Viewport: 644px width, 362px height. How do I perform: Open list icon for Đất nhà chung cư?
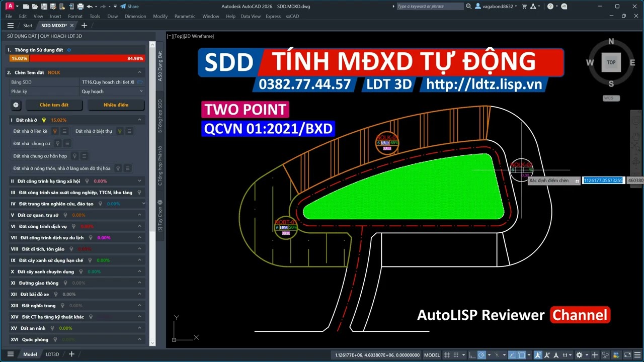pyautogui.click(x=67, y=144)
